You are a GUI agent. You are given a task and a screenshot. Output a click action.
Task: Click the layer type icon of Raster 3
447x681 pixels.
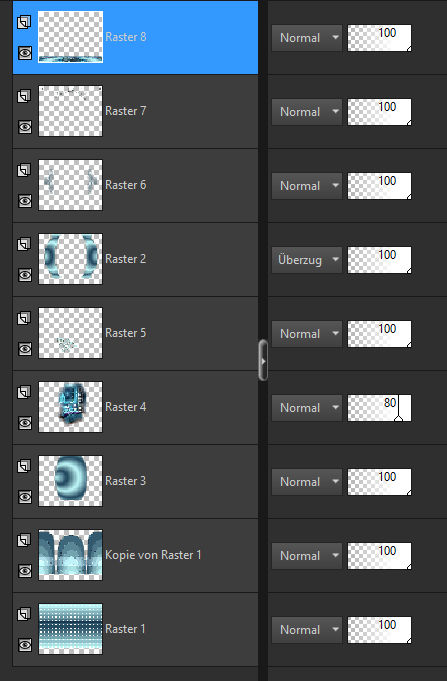[24, 466]
